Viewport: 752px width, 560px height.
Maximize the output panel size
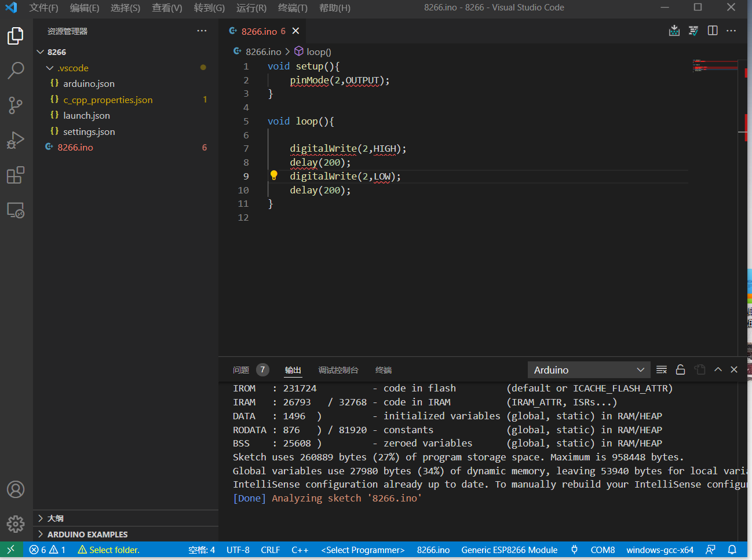click(718, 369)
